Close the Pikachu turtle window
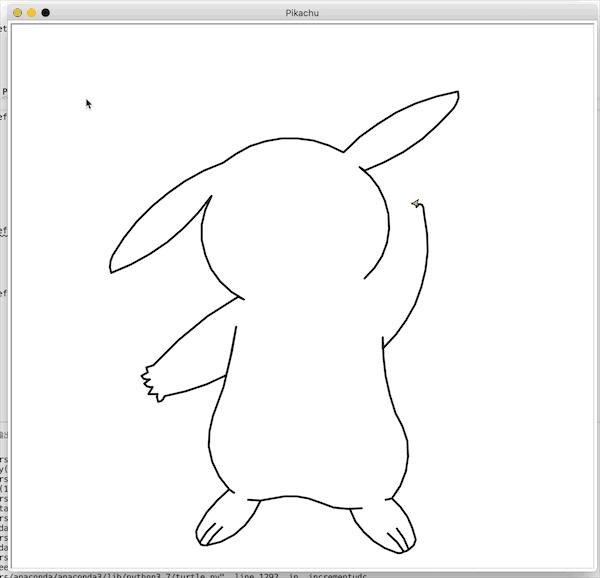This screenshot has height=578, width=600. pyautogui.click(x=17, y=13)
